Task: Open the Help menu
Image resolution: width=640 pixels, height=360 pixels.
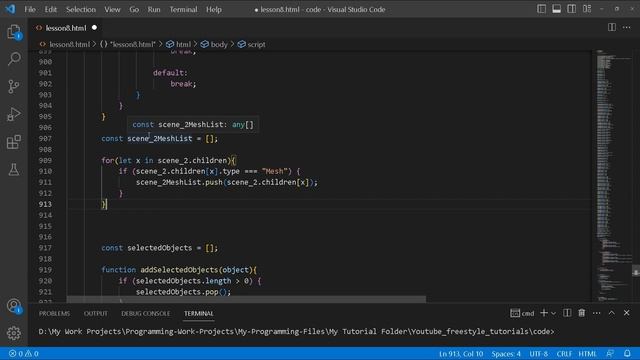Action: (x=213, y=9)
